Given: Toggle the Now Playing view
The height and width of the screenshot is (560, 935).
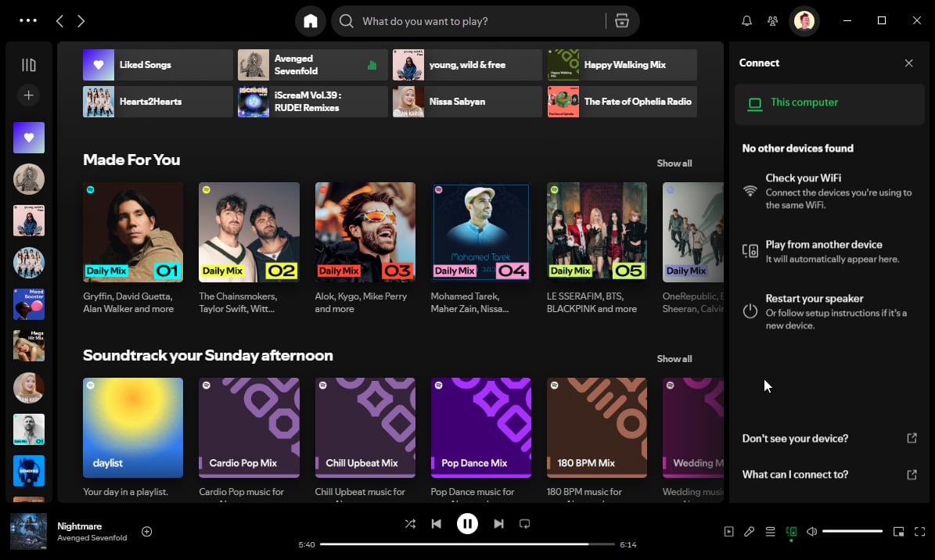Looking at the screenshot, I should (x=728, y=531).
